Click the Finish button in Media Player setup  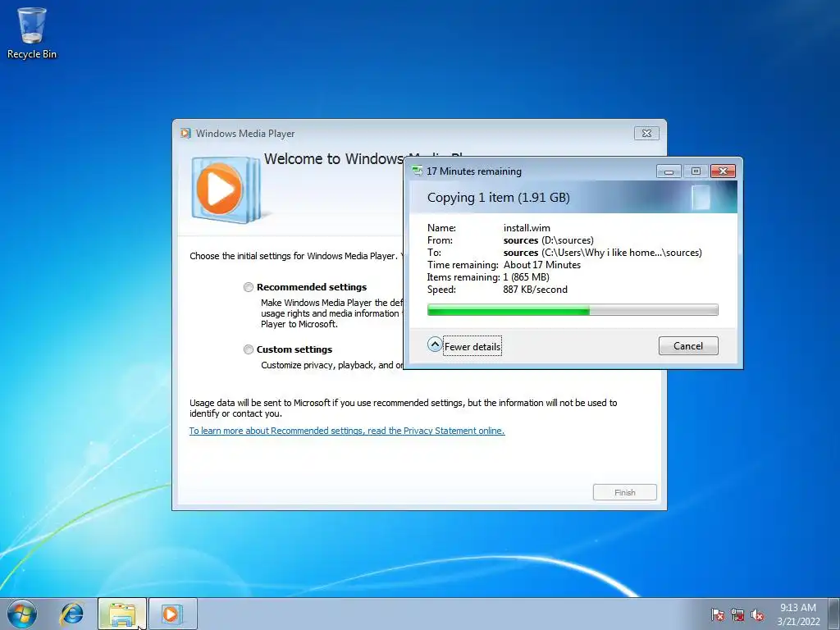tap(624, 492)
